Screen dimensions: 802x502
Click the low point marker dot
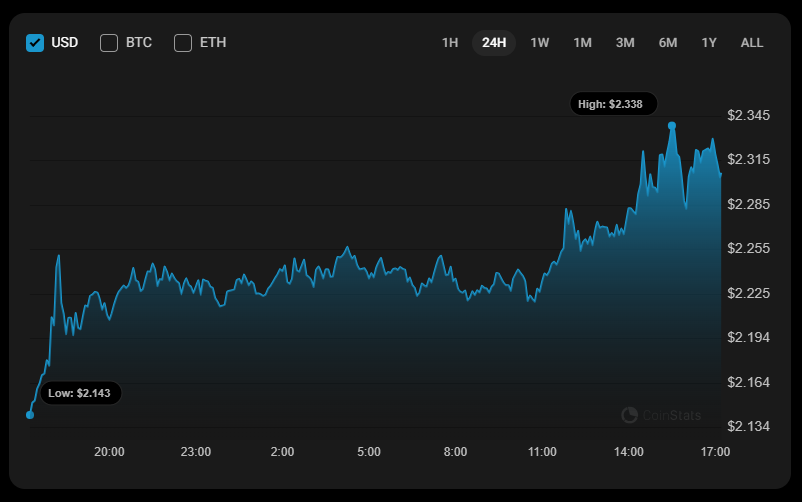tap(30, 414)
